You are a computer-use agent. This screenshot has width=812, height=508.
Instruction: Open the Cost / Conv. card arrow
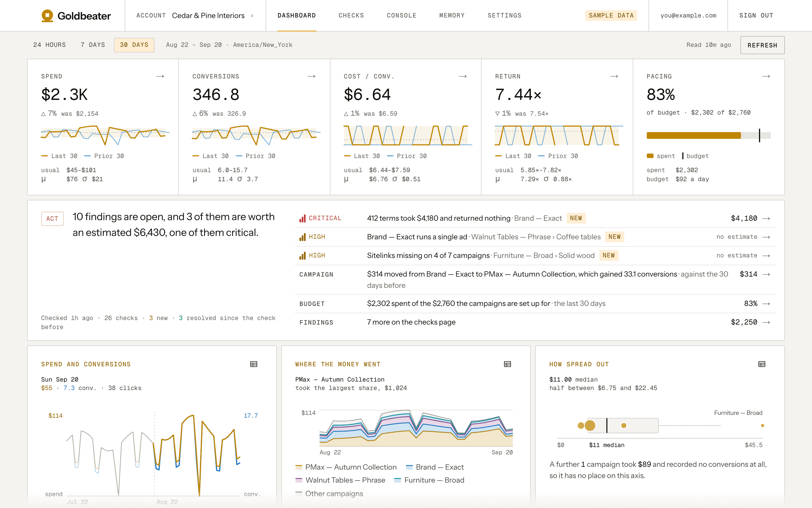coord(463,76)
